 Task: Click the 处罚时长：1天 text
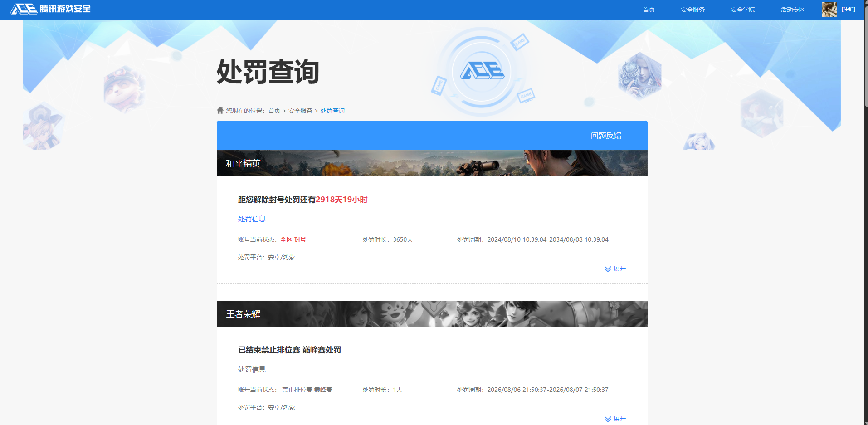(382, 390)
